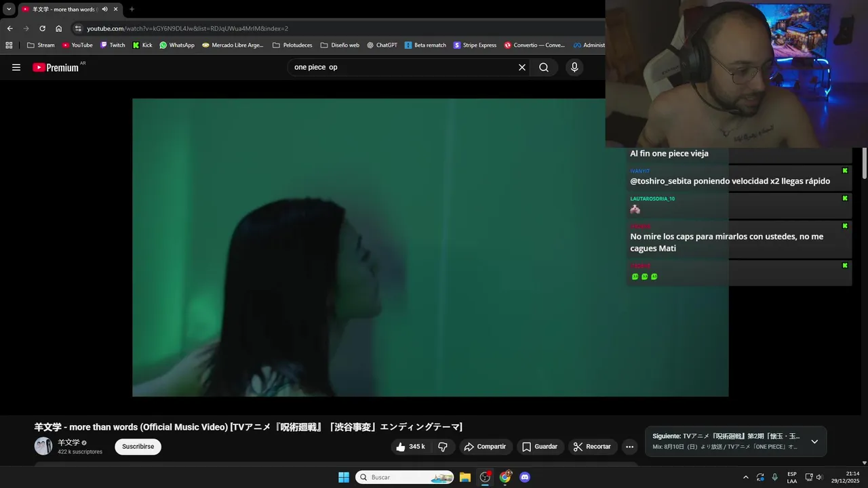
Task: Click the tray microphone icon
Action: click(x=775, y=477)
